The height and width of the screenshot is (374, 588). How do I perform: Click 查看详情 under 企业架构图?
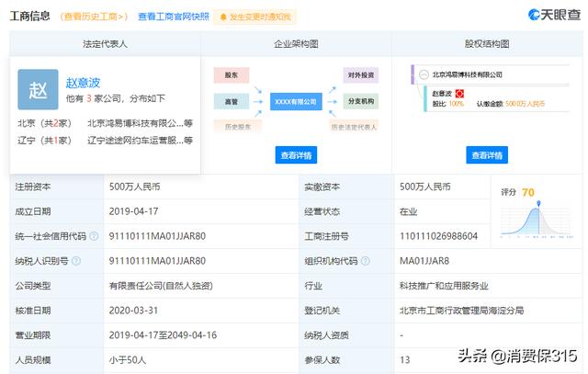coord(296,155)
